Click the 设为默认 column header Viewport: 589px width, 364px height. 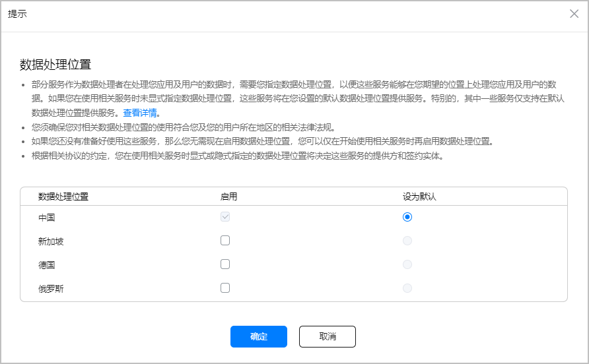[420, 197]
